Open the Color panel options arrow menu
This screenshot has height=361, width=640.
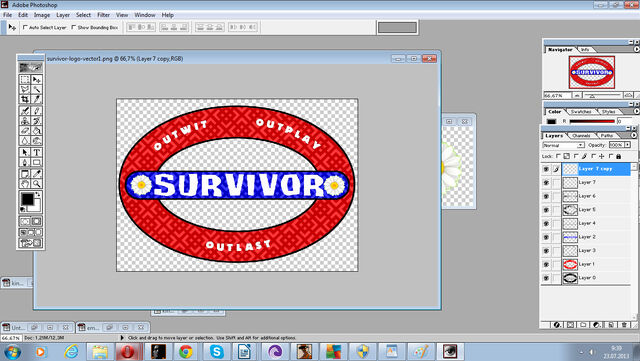click(636, 111)
